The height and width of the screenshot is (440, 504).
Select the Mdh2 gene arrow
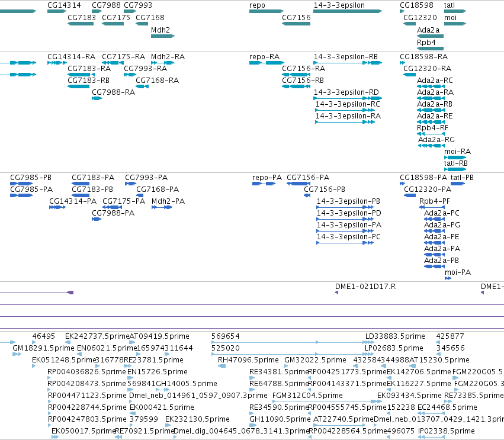point(163,36)
